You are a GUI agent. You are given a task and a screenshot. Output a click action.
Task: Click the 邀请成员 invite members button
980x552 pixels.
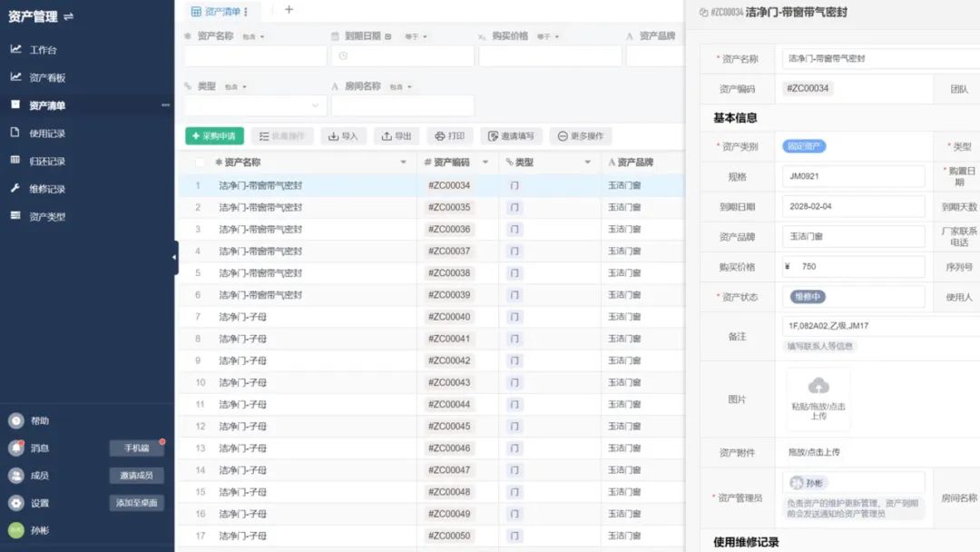[135, 474]
